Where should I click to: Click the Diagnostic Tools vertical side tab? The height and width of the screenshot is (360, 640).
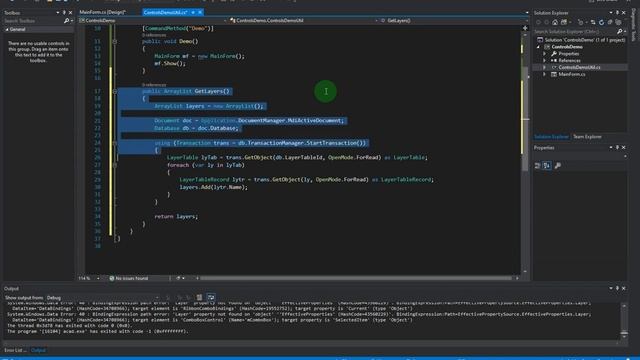point(634,25)
